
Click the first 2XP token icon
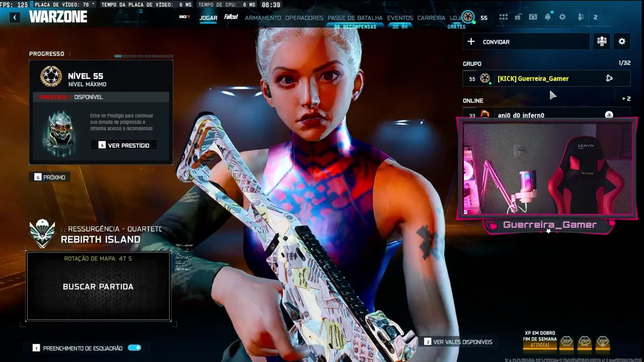tap(567, 343)
